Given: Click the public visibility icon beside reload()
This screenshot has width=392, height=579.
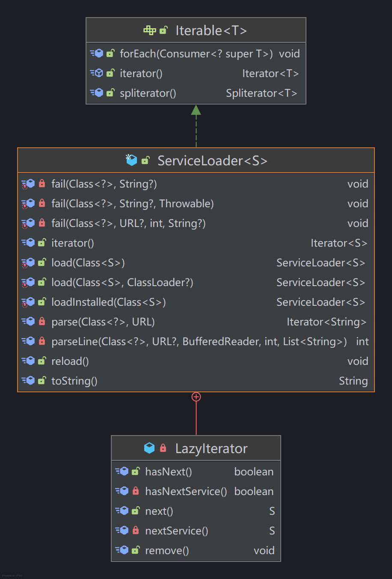Looking at the screenshot, I should pyautogui.click(x=42, y=361).
